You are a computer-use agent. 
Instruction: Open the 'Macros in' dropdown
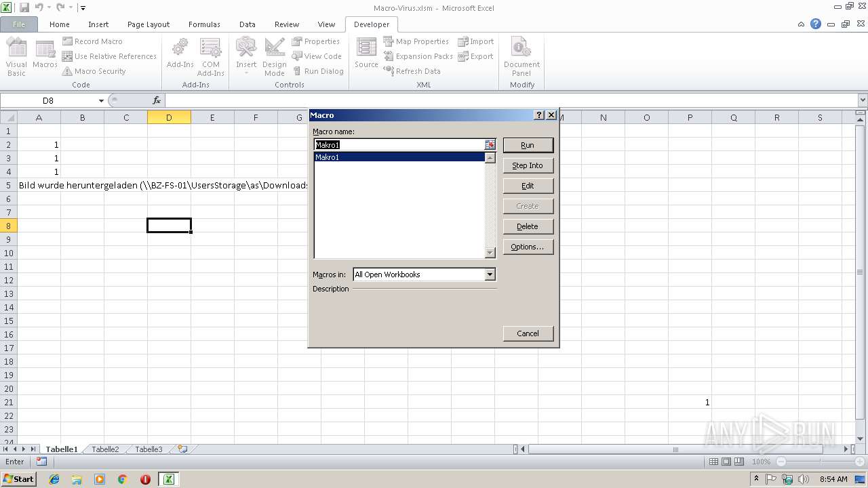click(490, 274)
